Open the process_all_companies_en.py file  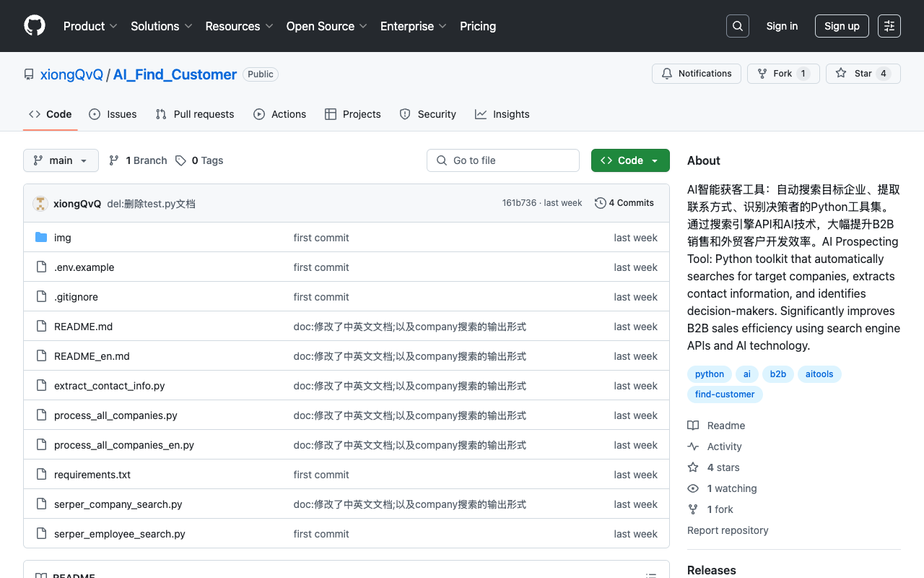click(124, 445)
